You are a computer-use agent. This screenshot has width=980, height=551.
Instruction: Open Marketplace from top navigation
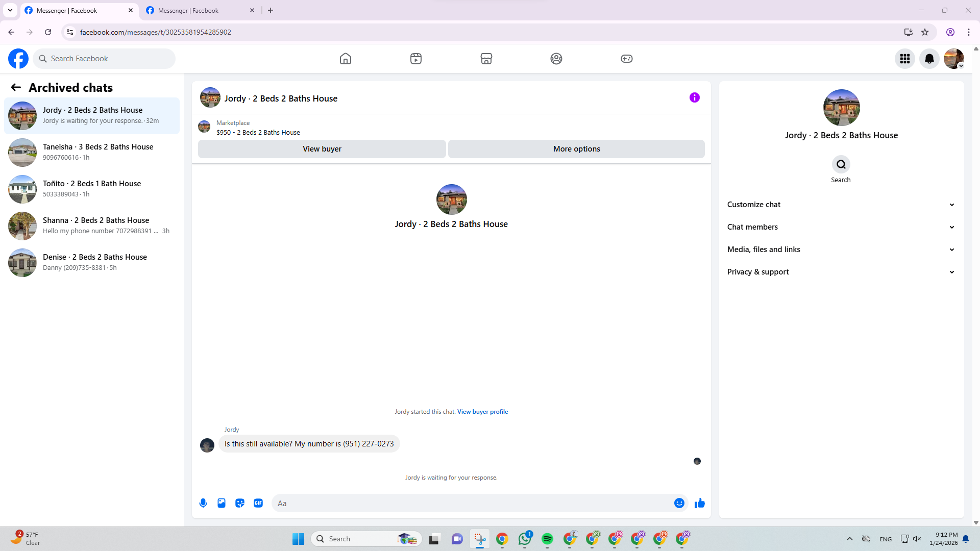pos(486,59)
